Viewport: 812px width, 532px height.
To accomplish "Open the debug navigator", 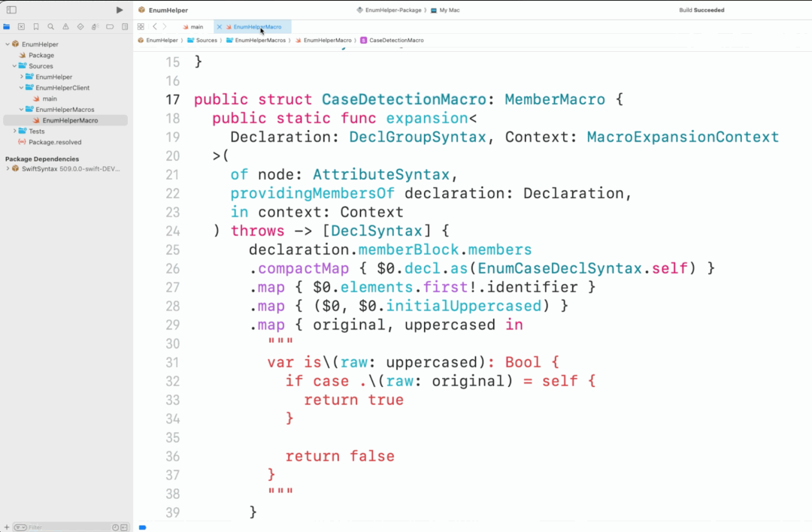I will pos(95,27).
